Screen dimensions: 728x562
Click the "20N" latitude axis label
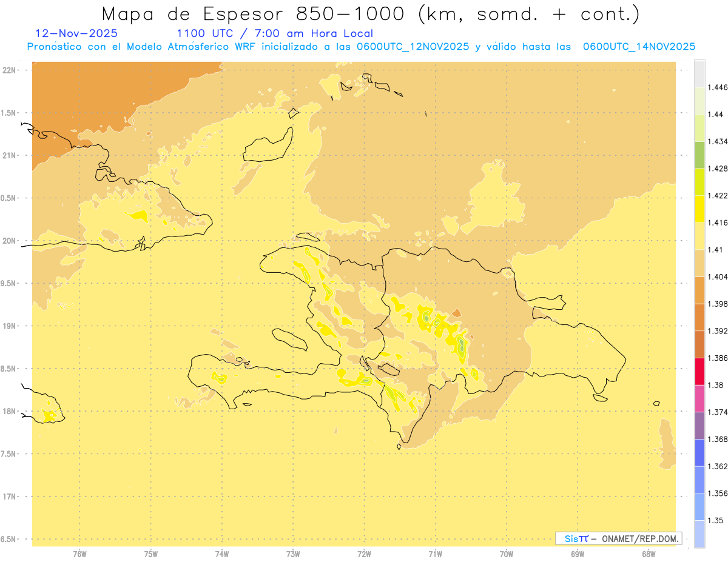[x=10, y=241]
